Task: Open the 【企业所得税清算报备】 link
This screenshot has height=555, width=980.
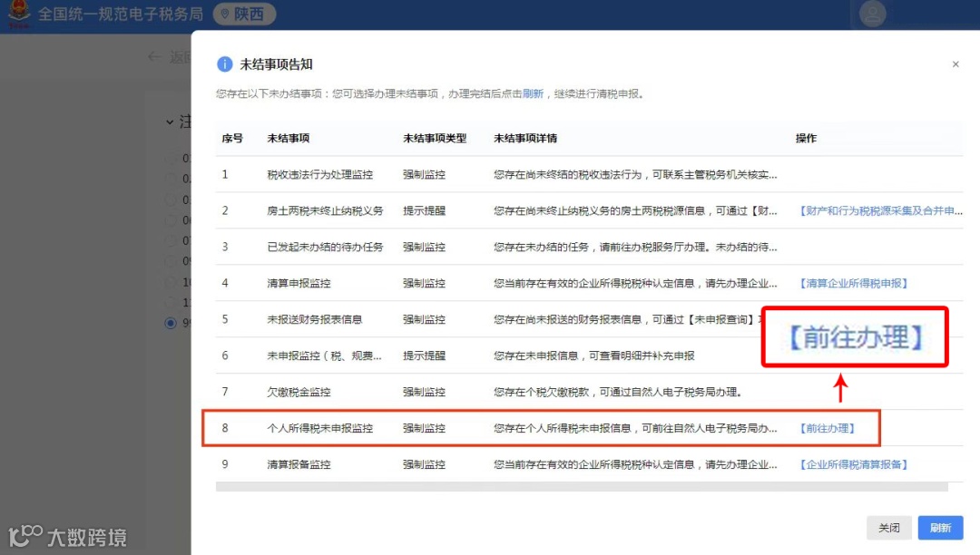Action: coord(854,464)
